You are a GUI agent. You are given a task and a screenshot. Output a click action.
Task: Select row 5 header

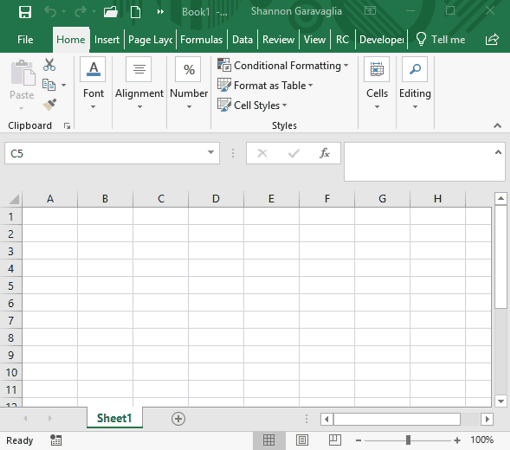pyautogui.click(x=11, y=286)
